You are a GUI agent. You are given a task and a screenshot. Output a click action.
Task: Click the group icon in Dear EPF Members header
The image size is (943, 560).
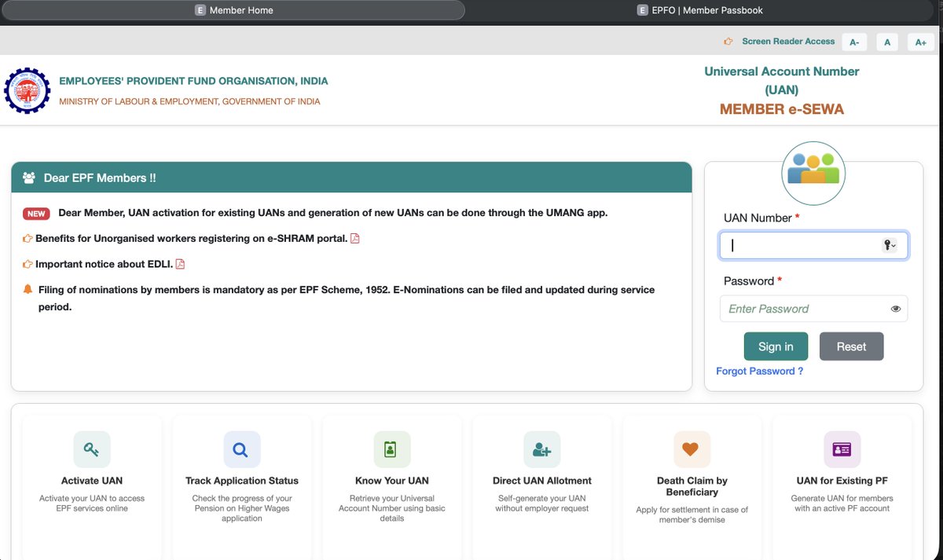[29, 178]
